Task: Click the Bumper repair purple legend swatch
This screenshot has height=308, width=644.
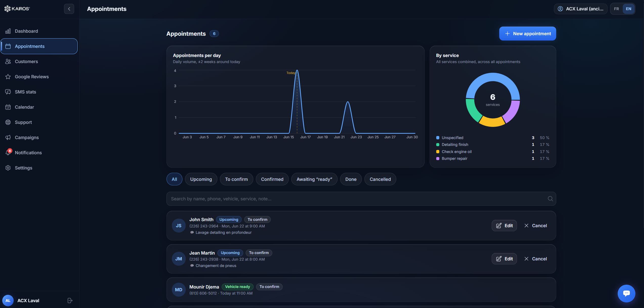Action: point(438,159)
